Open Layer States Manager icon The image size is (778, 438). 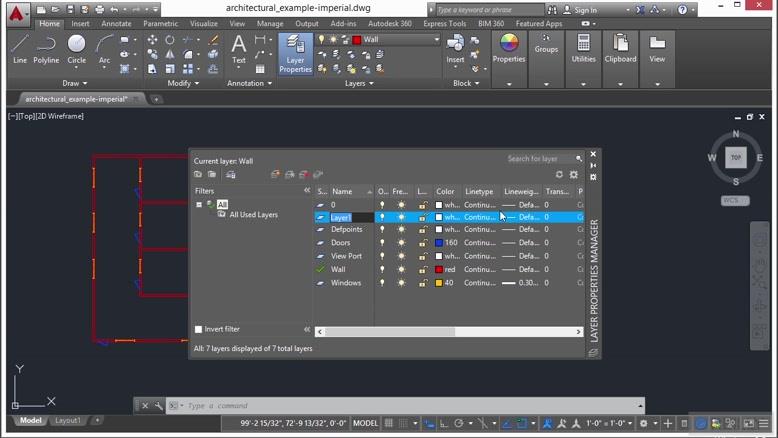[x=231, y=174]
